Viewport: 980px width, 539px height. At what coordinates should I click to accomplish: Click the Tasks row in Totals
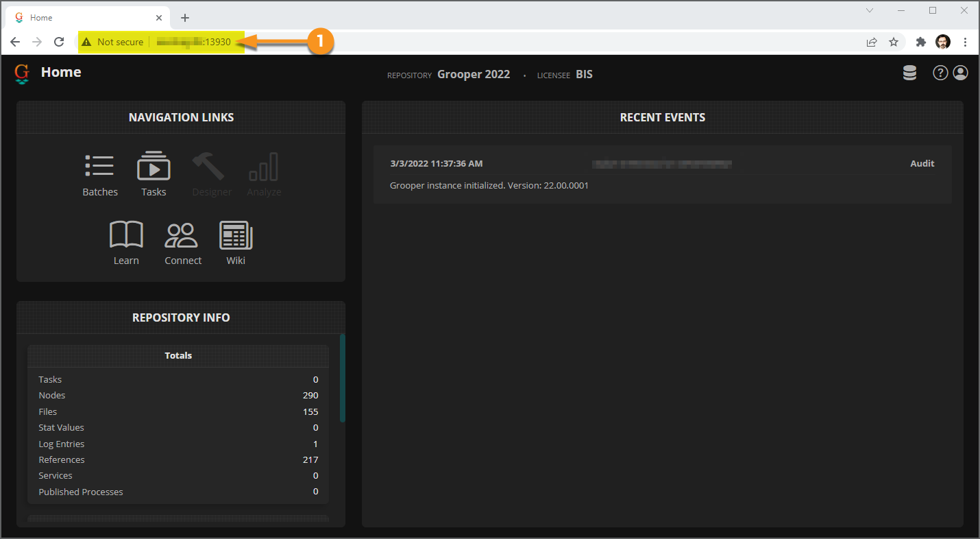(x=178, y=379)
